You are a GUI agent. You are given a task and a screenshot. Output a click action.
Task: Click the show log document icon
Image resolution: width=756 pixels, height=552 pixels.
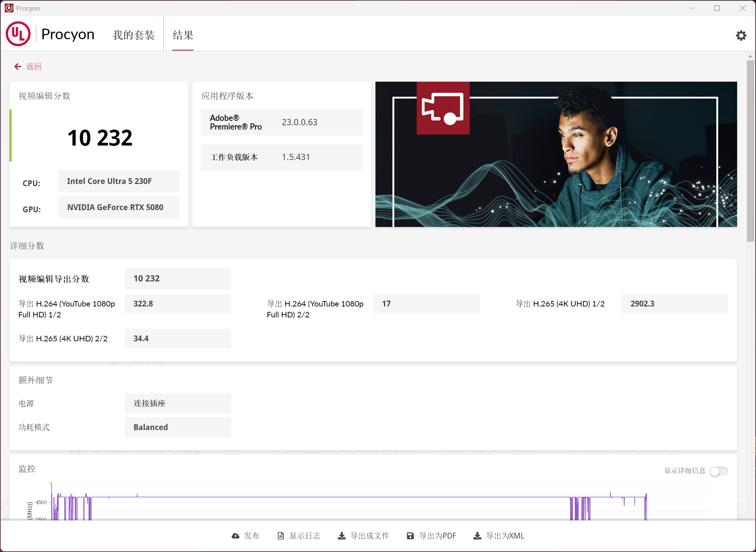[x=281, y=536]
